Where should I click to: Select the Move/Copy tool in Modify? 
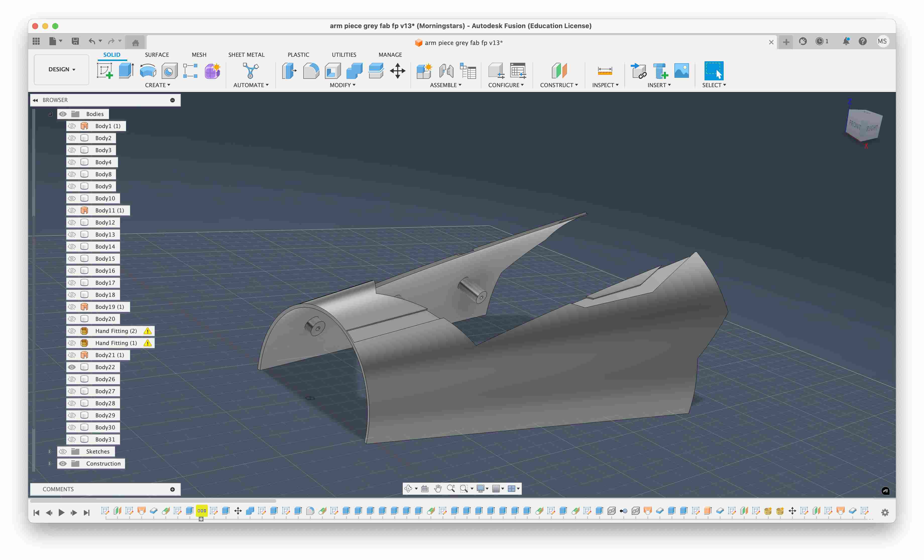(x=397, y=71)
